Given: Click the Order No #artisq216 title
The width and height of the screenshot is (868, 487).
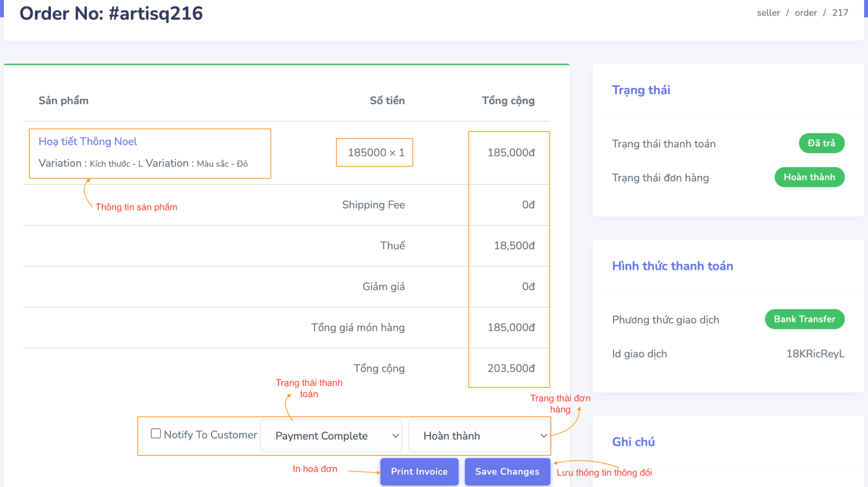Looking at the screenshot, I should click(111, 14).
